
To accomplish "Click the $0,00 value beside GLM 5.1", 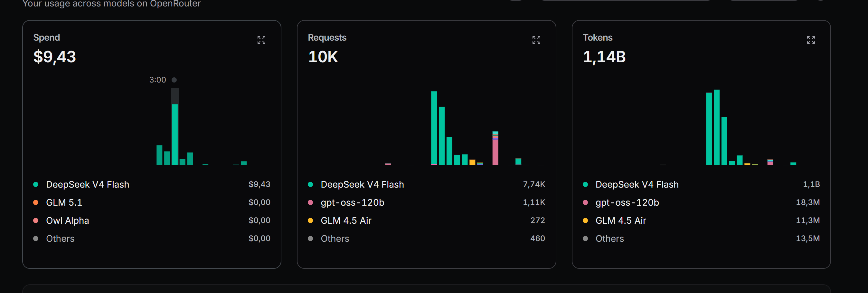I will coord(259,202).
